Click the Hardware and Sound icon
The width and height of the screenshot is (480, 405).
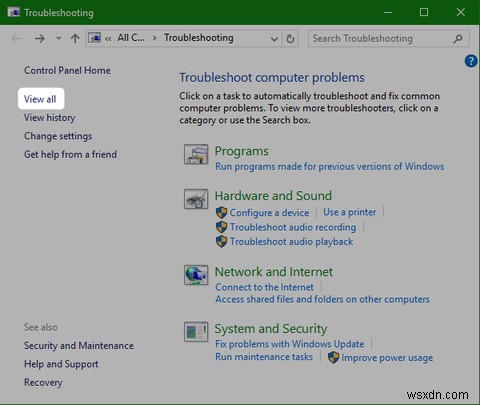pyautogui.click(x=196, y=199)
